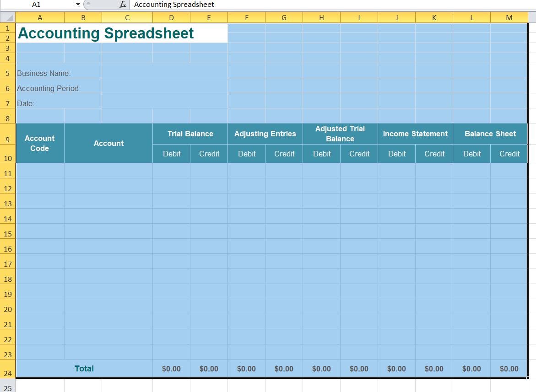Click 'Debit' under Income Statement
The image size is (536, 392).
pos(397,154)
